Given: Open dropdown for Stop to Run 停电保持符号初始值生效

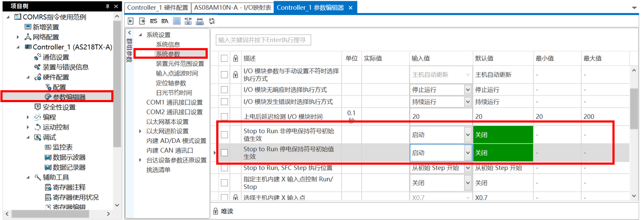Looking at the screenshot, I should pyautogui.click(x=467, y=153).
